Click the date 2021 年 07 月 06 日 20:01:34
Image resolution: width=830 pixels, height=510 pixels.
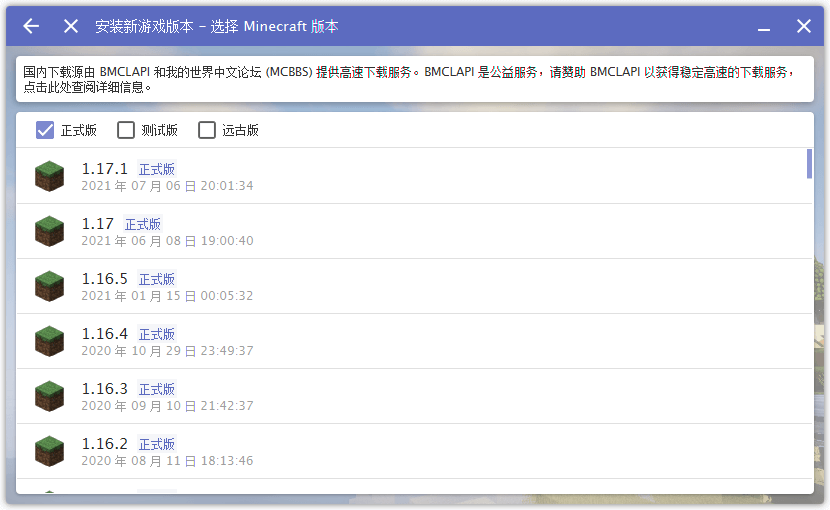point(167,186)
